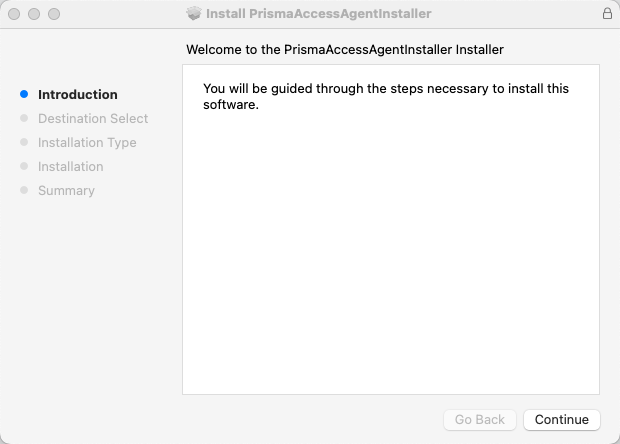620x444 pixels.
Task: Click the package icon beside window title
Action: tap(193, 14)
